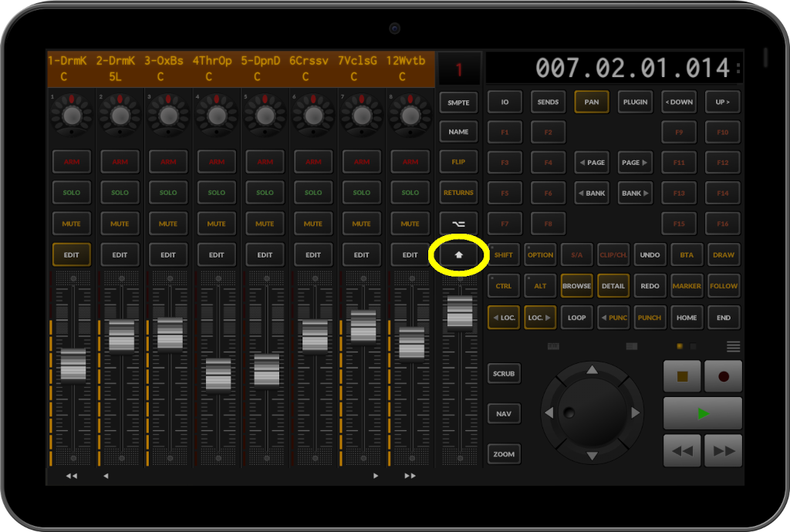
Task: Switch to the PAN assignment mode
Action: pos(591,101)
